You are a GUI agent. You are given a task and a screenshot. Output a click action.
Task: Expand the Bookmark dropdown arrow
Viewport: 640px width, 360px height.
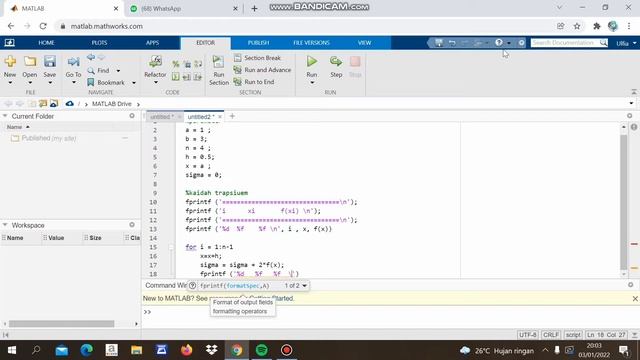(x=133, y=83)
